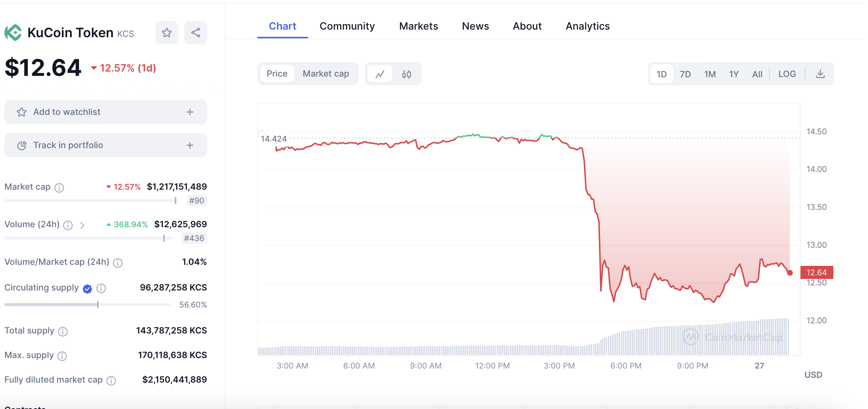Image resolution: width=868 pixels, height=409 pixels.
Task: Click the star favorite icon beside KuCoin Token
Action: click(166, 33)
